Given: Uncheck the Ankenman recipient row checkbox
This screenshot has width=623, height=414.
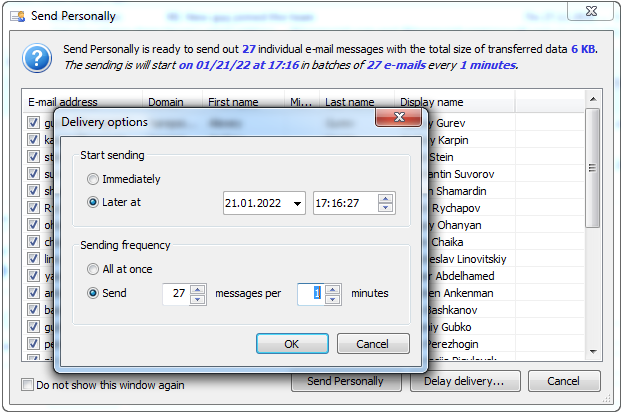Looking at the screenshot, I should 33,293.
